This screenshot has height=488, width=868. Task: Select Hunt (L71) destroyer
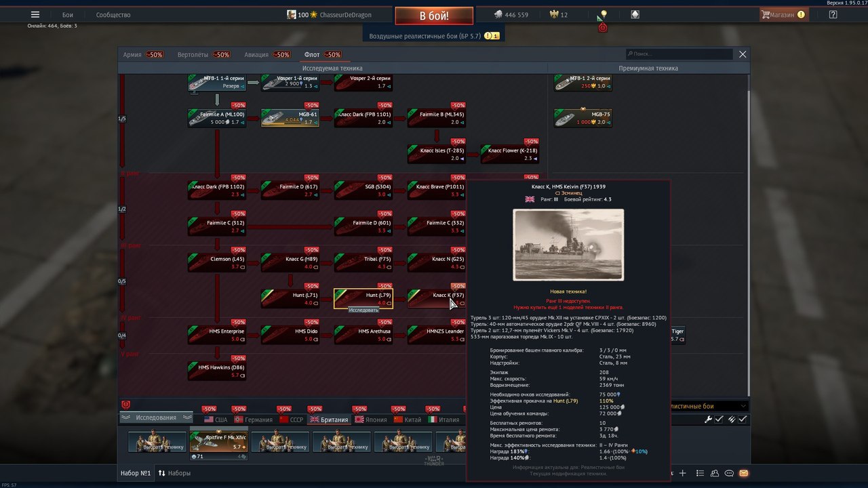pyautogui.click(x=290, y=298)
